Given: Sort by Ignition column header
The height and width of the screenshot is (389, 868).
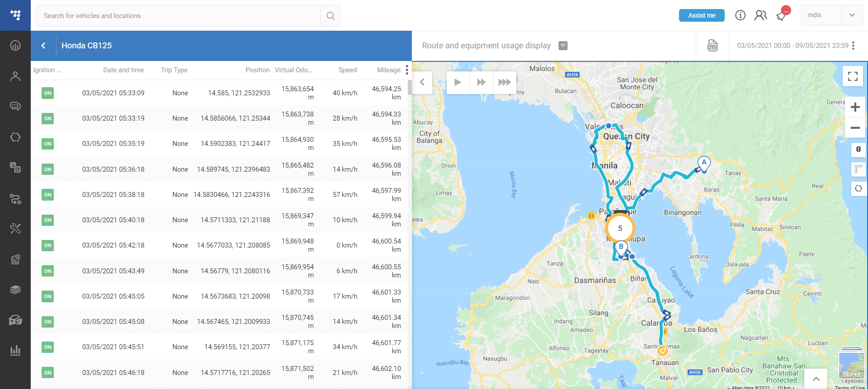Looking at the screenshot, I should 47,70.
